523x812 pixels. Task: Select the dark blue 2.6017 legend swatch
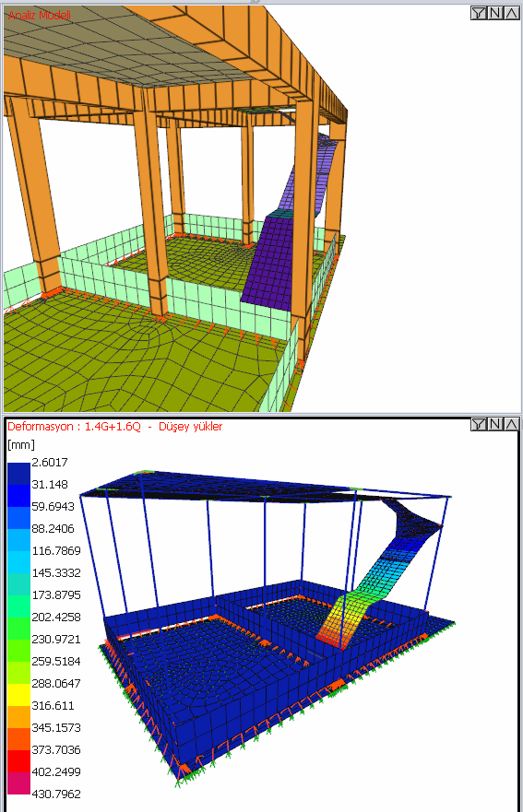[18, 474]
